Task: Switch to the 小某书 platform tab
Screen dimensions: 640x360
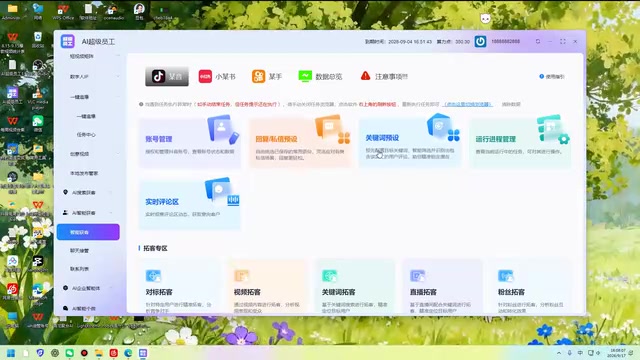Action: (217, 76)
